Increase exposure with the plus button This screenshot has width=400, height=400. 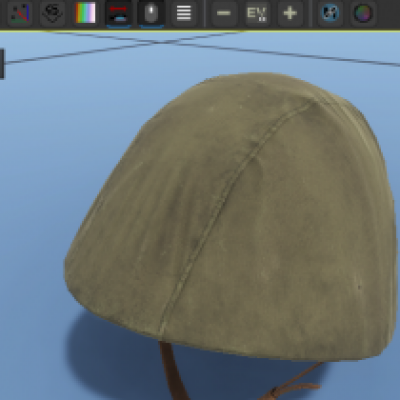coord(290,13)
